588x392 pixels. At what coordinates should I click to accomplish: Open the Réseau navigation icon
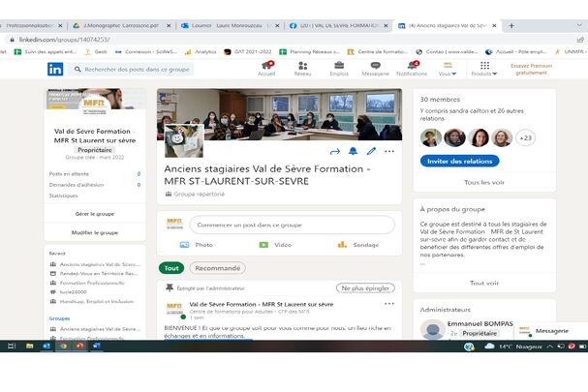click(x=302, y=69)
